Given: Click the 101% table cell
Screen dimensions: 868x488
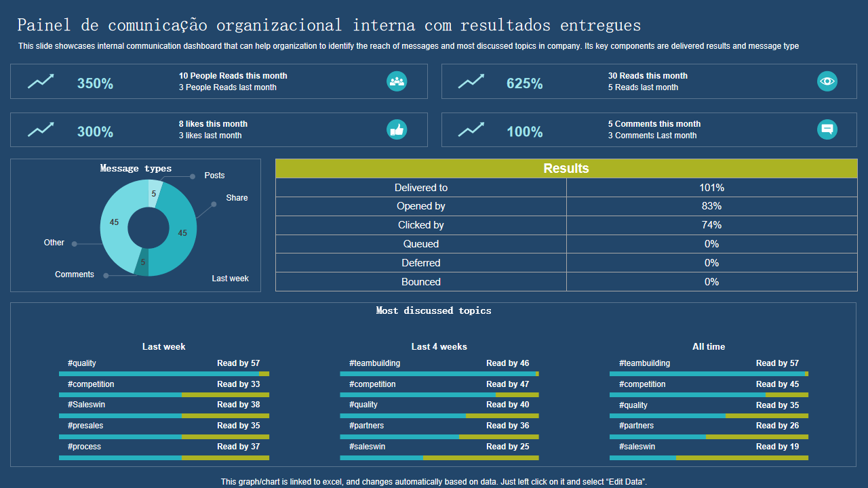Looking at the screenshot, I should tap(711, 188).
